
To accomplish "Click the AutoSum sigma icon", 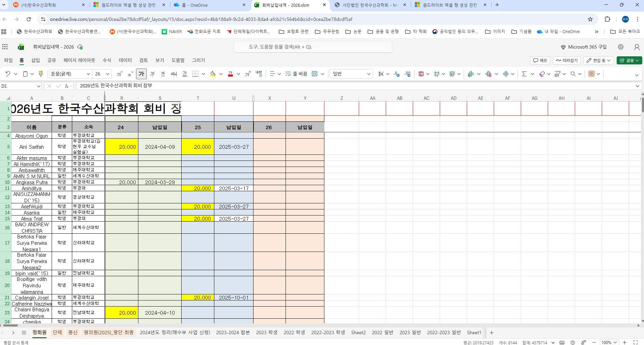I will (x=524, y=74).
